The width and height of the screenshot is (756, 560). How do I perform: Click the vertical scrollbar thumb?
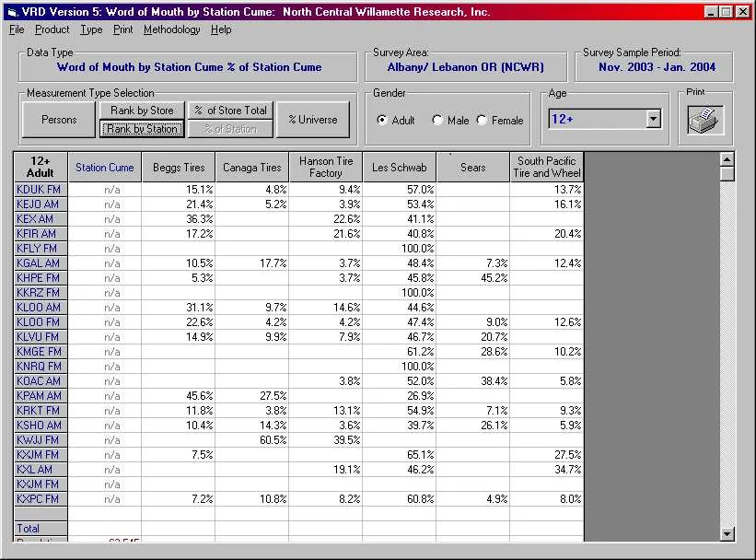pyautogui.click(x=727, y=173)
